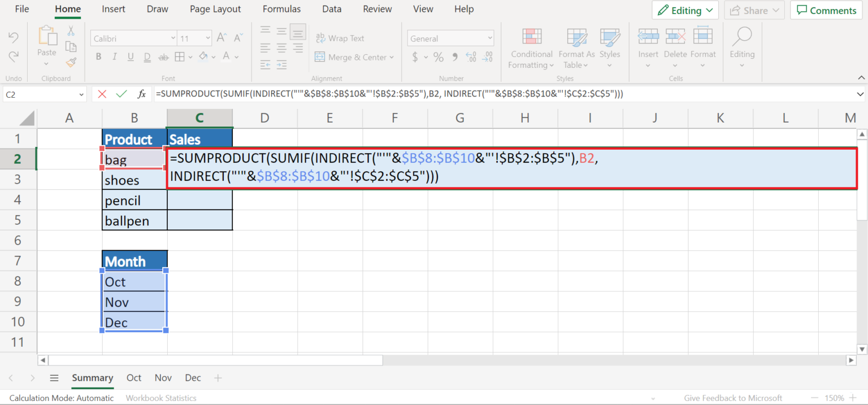Confirm formula with the checkmark icon
This screenshot has width=868, height=405.
pyautogui.click(x=121, y=94)
